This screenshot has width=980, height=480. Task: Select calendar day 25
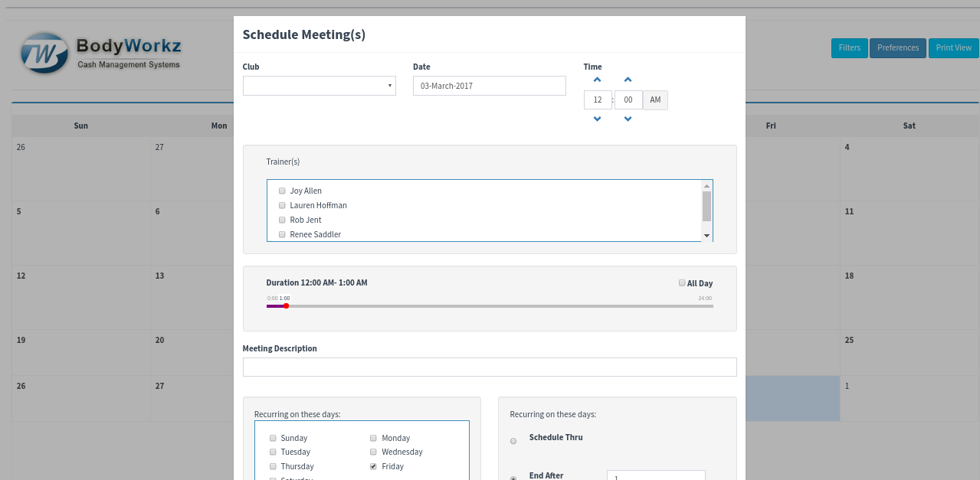tap(910, 353)
